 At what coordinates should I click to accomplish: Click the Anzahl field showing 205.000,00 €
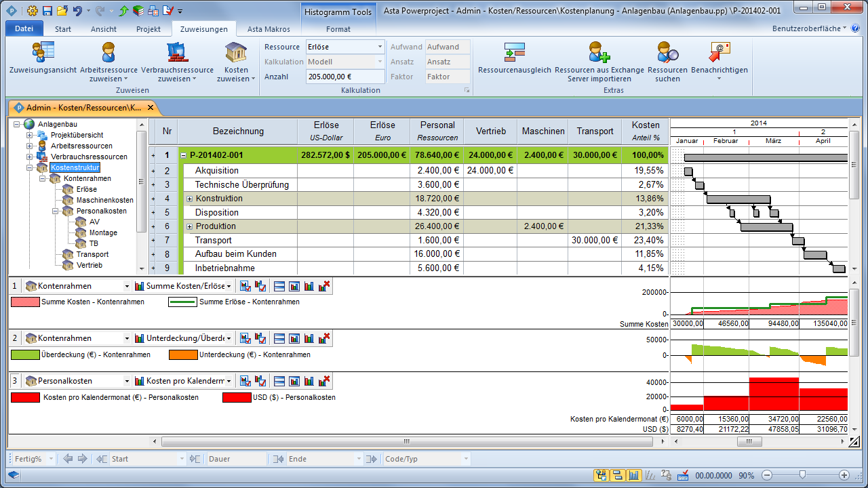[x=345, y=77]
